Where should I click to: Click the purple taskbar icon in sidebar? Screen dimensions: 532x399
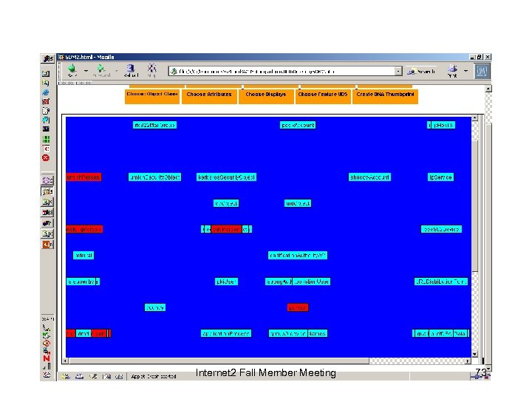click(x=47, y=180)
